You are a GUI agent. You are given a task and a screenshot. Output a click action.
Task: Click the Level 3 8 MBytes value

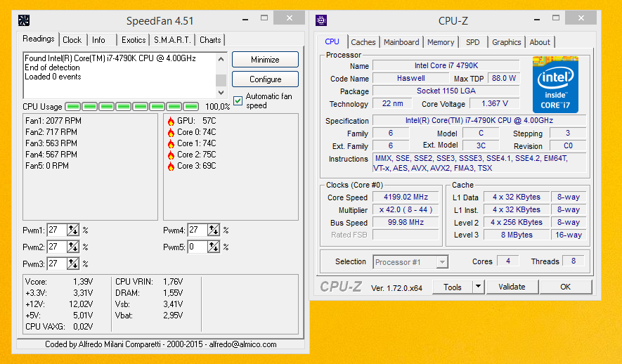(517, 235)
